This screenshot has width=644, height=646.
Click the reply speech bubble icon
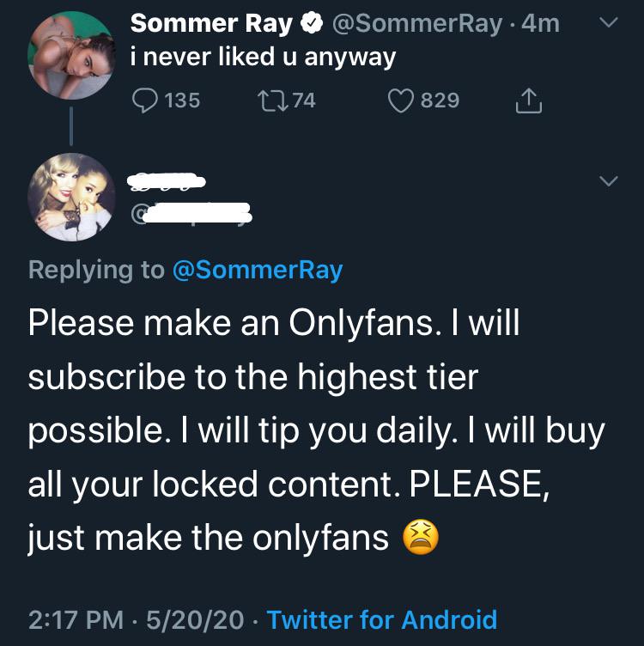pyautogui.click(x=145, y=101)
